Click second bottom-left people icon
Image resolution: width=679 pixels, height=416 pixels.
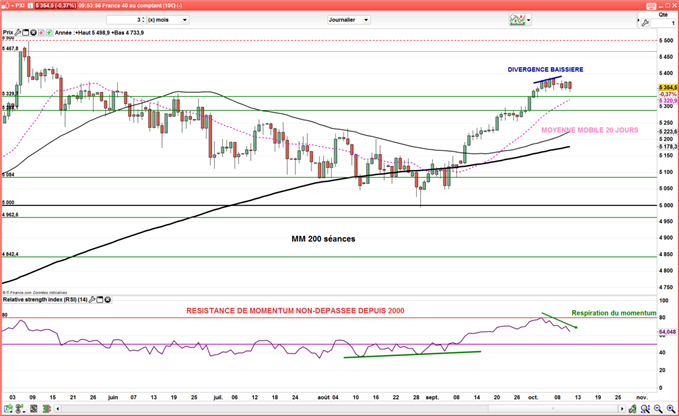coord(20,408)
